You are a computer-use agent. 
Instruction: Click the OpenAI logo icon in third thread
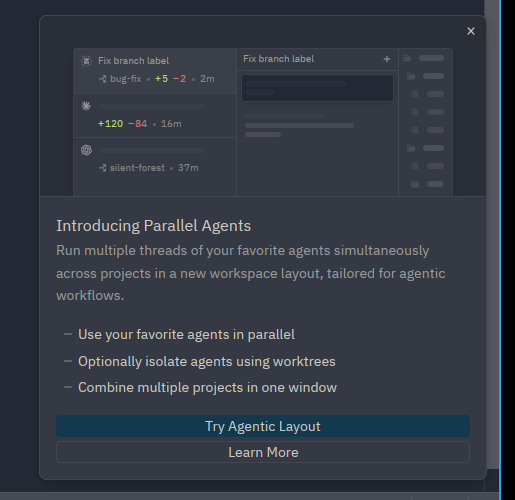[86, 150]
